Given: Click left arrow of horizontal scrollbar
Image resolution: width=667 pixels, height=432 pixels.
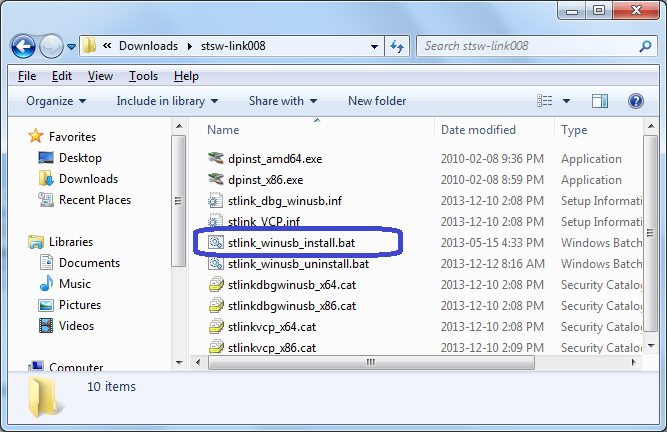Looking at the screenshot, I should point(198,362).
